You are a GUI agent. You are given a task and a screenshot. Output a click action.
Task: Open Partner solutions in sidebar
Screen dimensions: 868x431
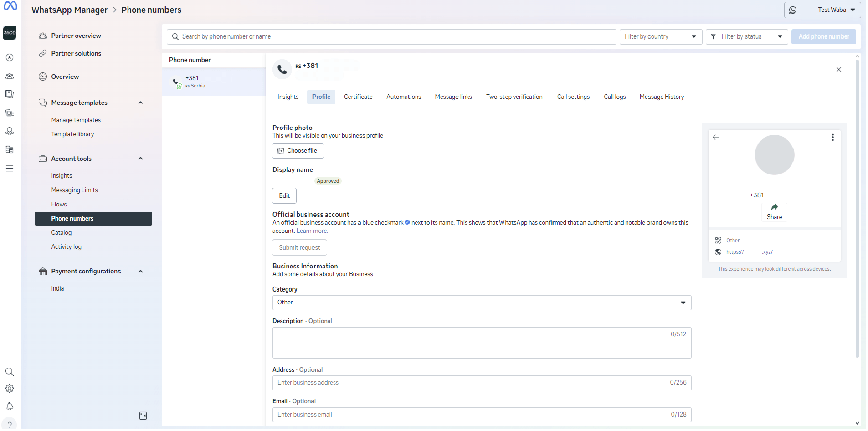click(x=76, y=53)
